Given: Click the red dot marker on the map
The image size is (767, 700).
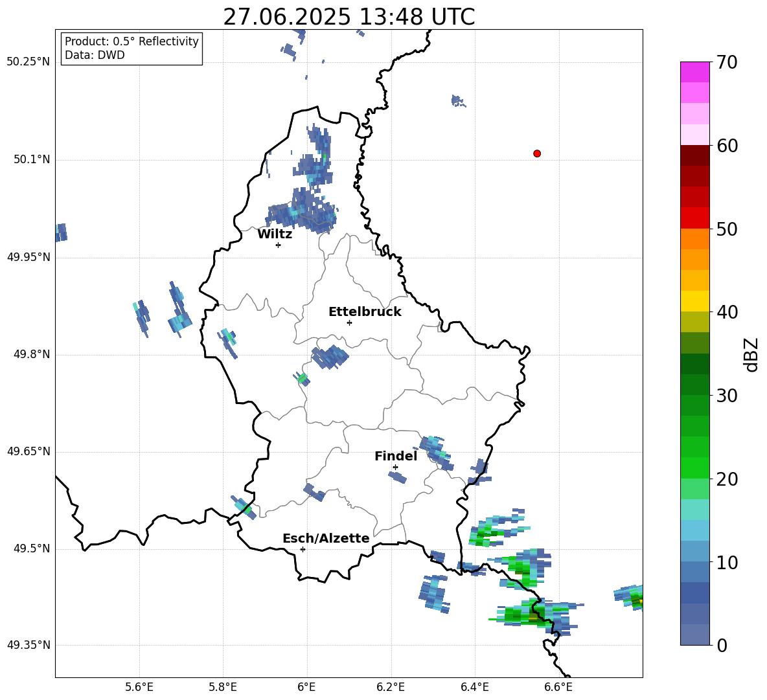Looking at the screenshot, I should (537, 153).
